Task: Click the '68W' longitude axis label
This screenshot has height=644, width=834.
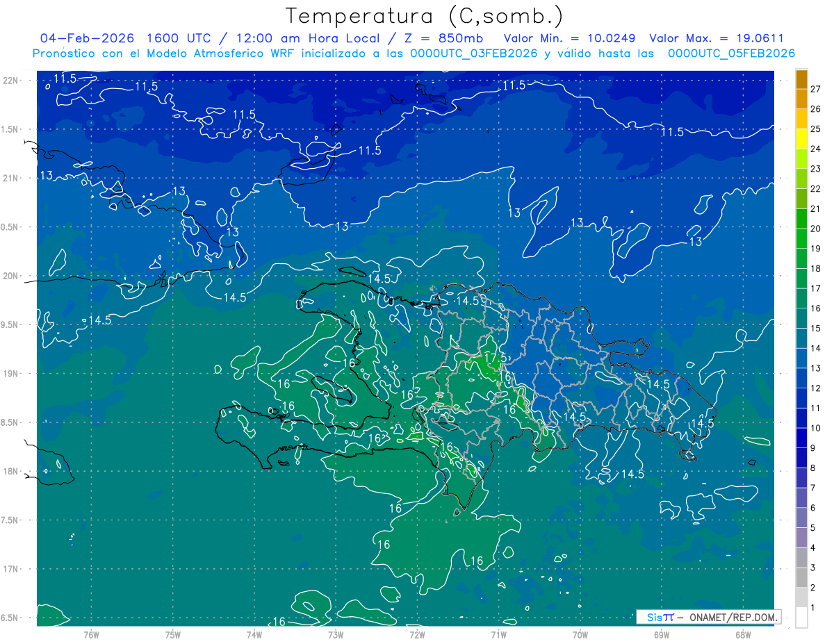Action: (743, 635)
